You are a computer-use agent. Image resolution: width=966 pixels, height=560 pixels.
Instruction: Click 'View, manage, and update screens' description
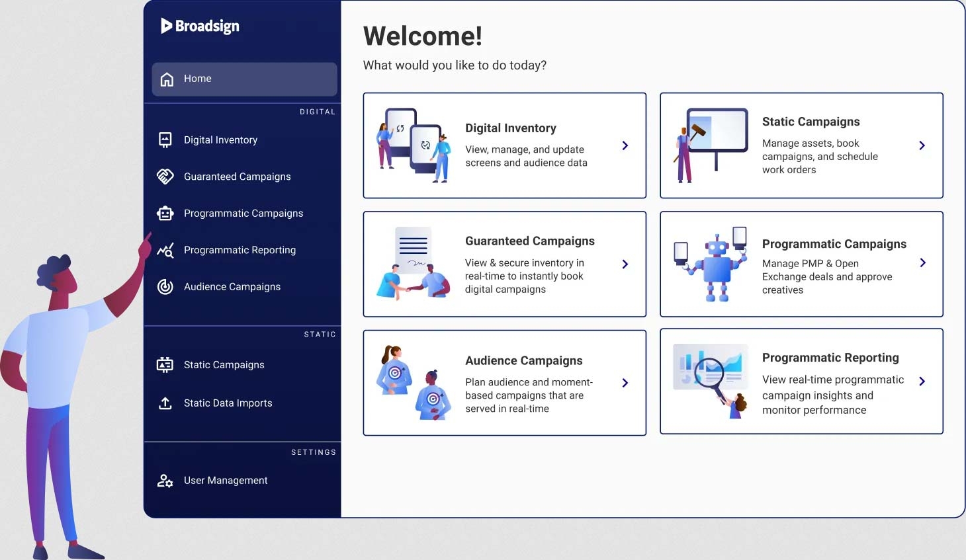point(526,156)
